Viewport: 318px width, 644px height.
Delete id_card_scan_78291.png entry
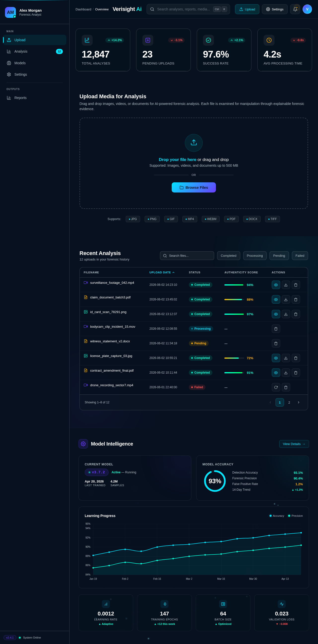coord(296,314)
